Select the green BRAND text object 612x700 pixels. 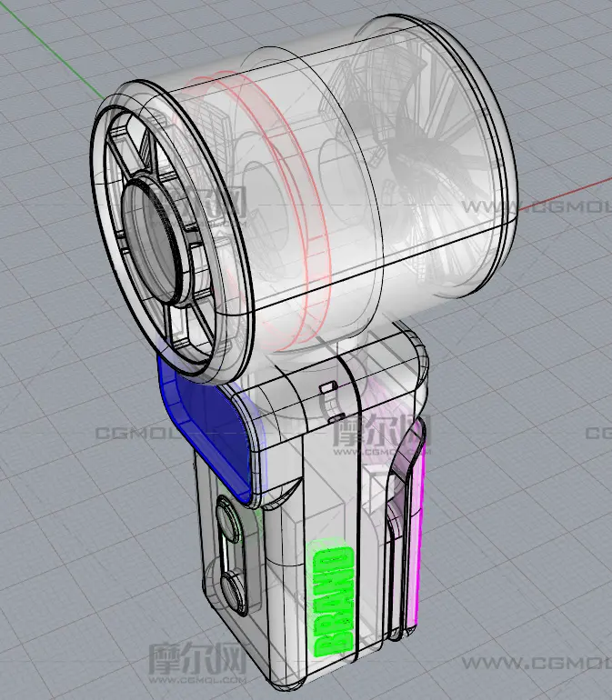point(332,601)
